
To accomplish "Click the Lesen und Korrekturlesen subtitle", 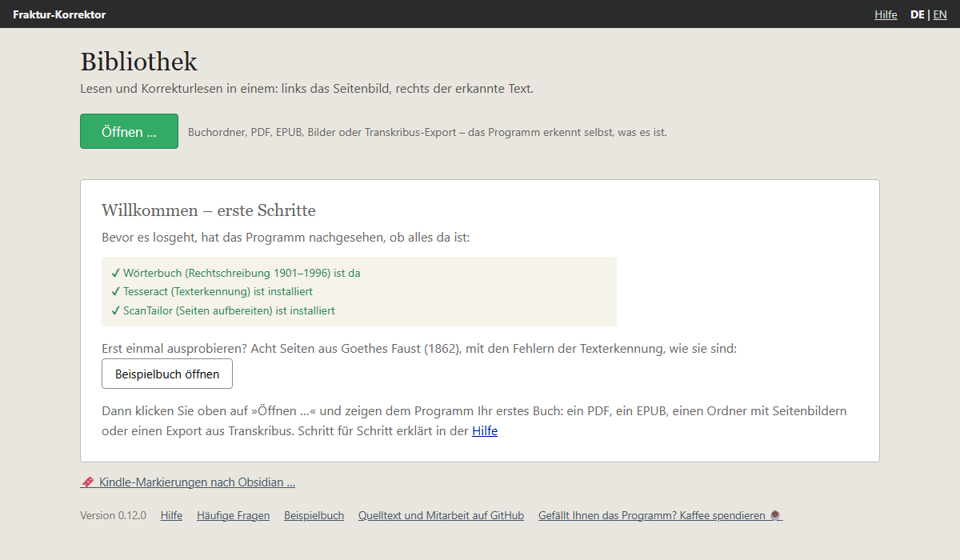I will click(x=306, y=88).
